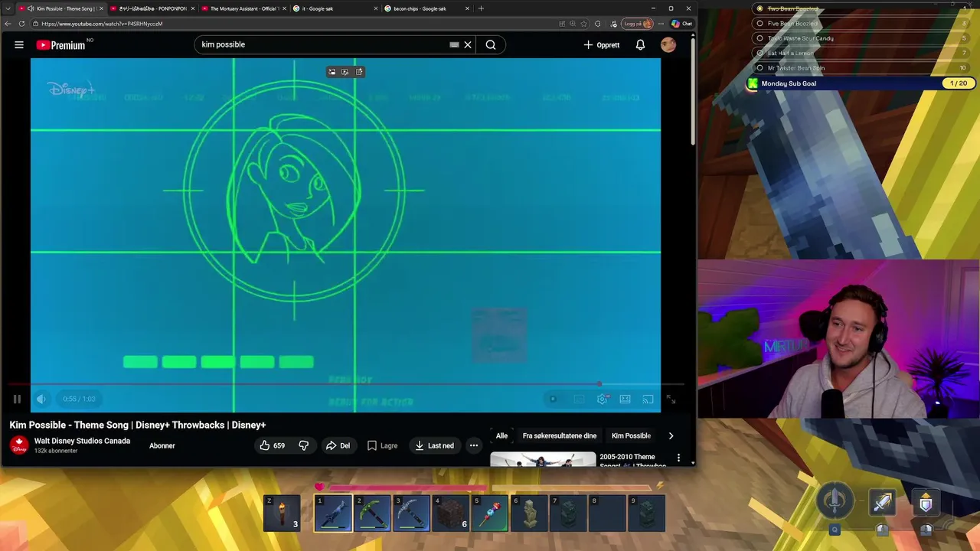Open the Disney channel avatar

click(19, 445)
